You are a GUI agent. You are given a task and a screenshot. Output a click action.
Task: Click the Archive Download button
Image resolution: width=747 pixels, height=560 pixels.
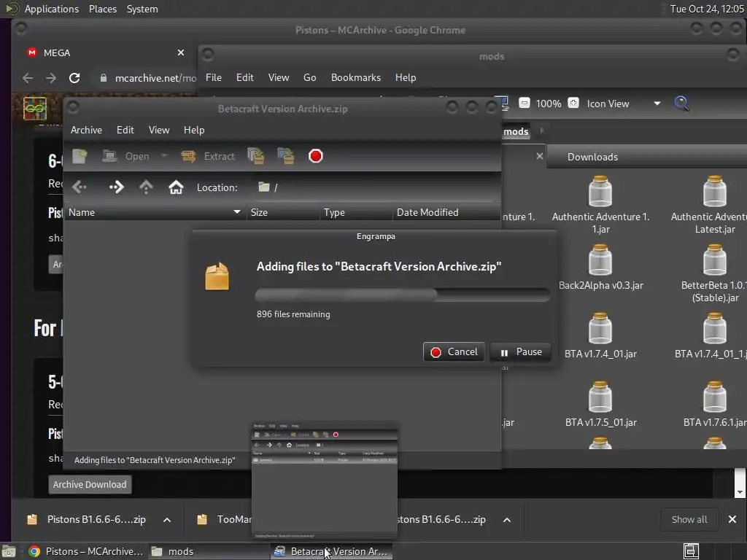point(90,485)
